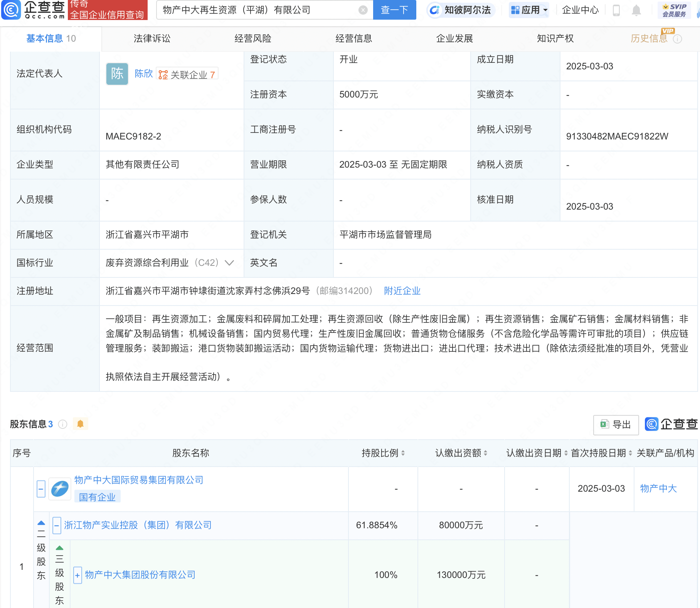Switch to the 知识产权 tab

point(555,39)
